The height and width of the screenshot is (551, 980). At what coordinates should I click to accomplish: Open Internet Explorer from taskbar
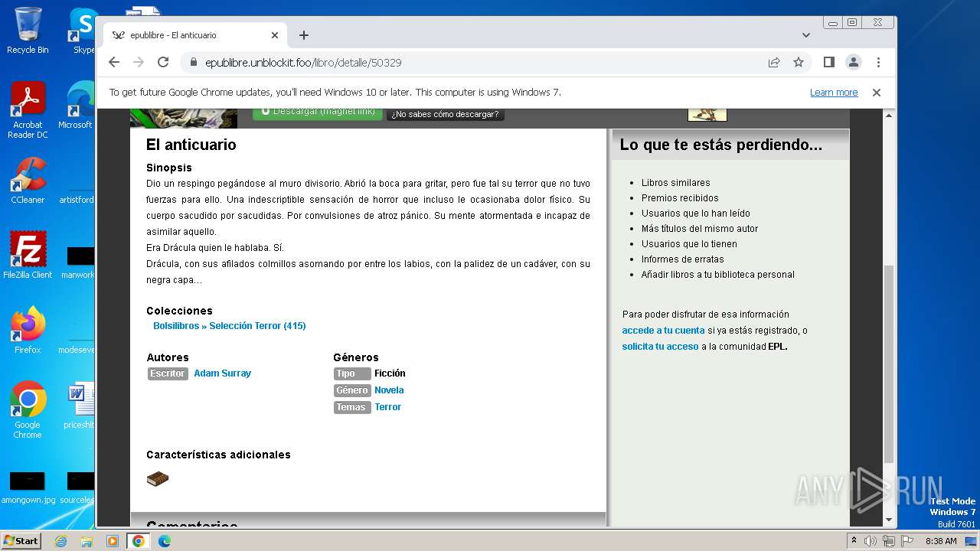[60, 541]
